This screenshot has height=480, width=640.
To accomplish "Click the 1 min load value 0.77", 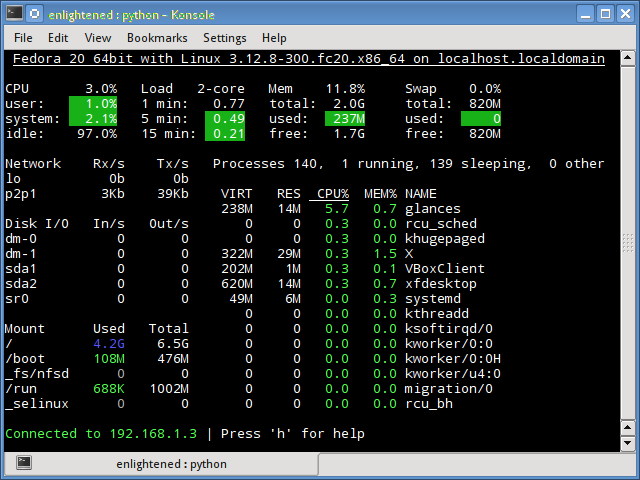I will click(229, 104).
